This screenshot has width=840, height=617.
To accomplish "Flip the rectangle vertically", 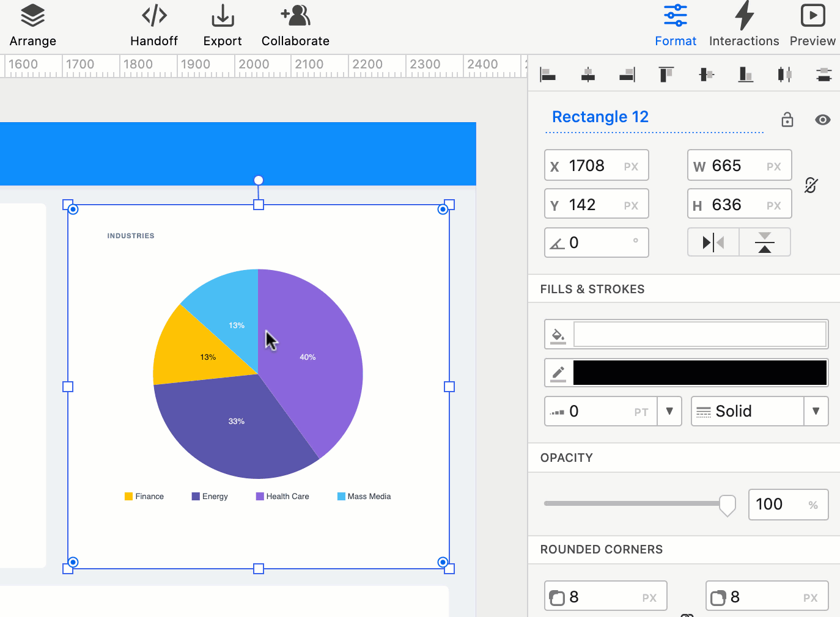I will click(x=765, y=243).
